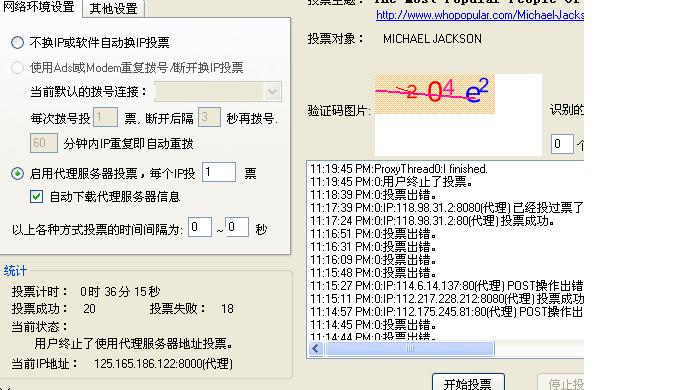The height and width of the screenshot is (390, 683).
Task: Click the 断开后隔 seconds field
Action: 209,117
